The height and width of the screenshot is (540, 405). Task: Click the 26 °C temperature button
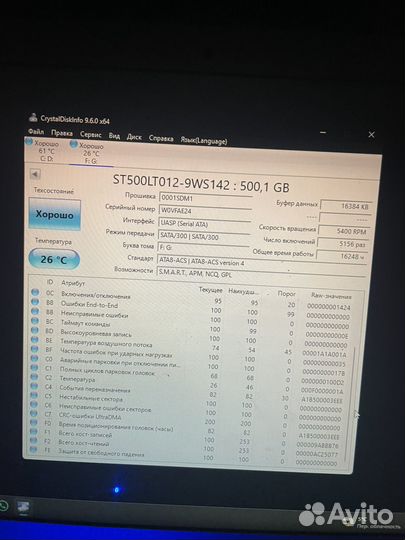[54, 259]
